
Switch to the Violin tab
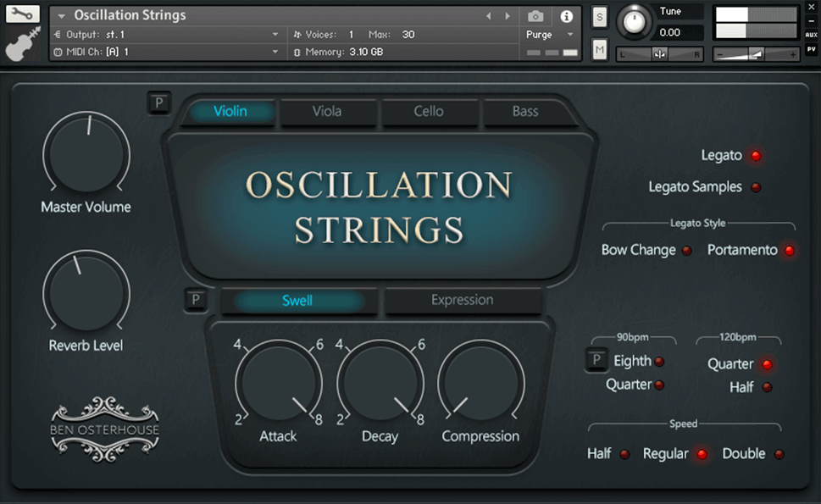230,111
